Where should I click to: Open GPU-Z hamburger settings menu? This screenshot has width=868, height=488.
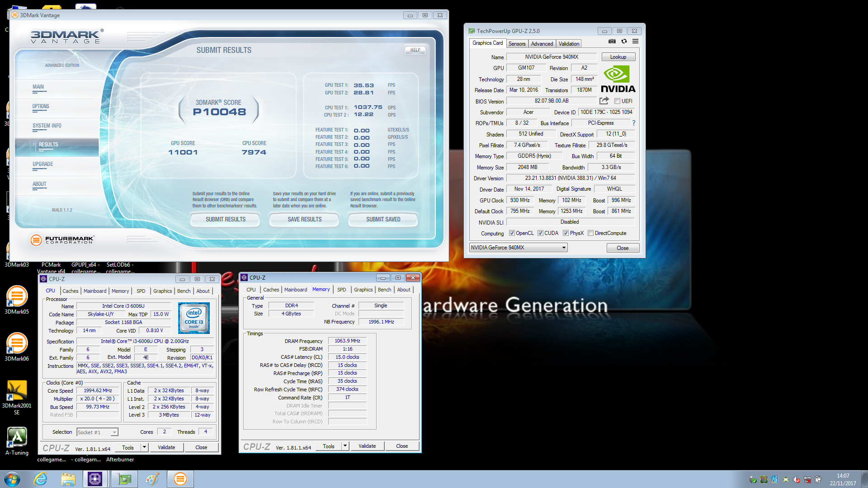point(635,41)
